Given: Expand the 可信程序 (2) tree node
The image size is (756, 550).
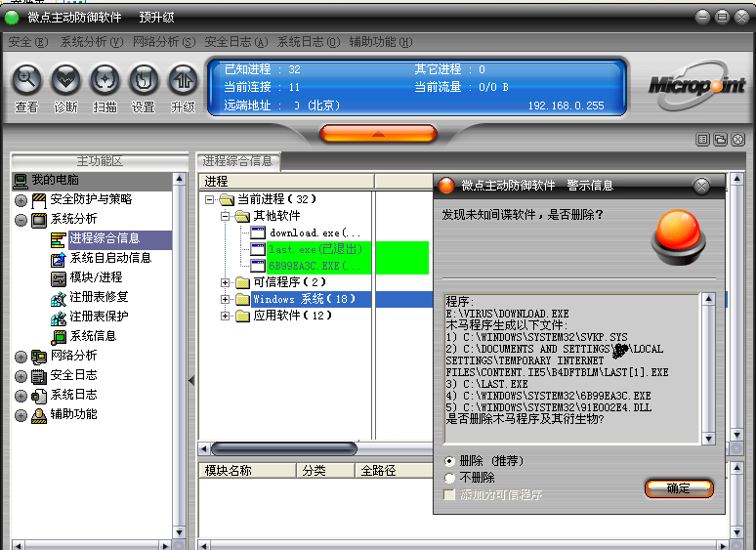Looking at the screenshot, I should pyautogui.click(x=226, y=282).
